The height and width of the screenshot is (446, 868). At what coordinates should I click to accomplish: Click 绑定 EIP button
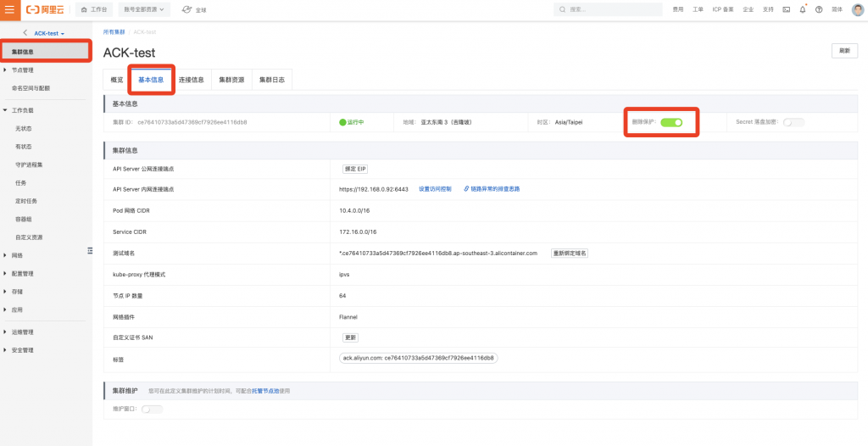point(355,169)
